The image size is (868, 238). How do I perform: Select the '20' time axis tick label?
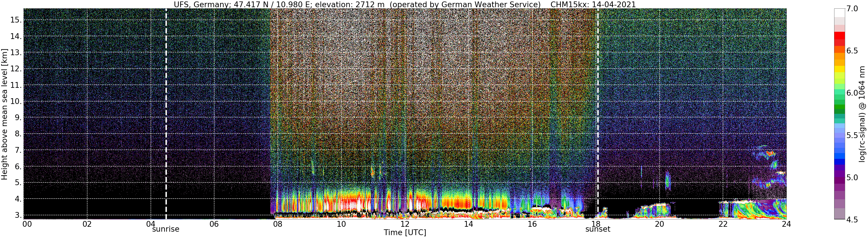[x=659, y=224]
